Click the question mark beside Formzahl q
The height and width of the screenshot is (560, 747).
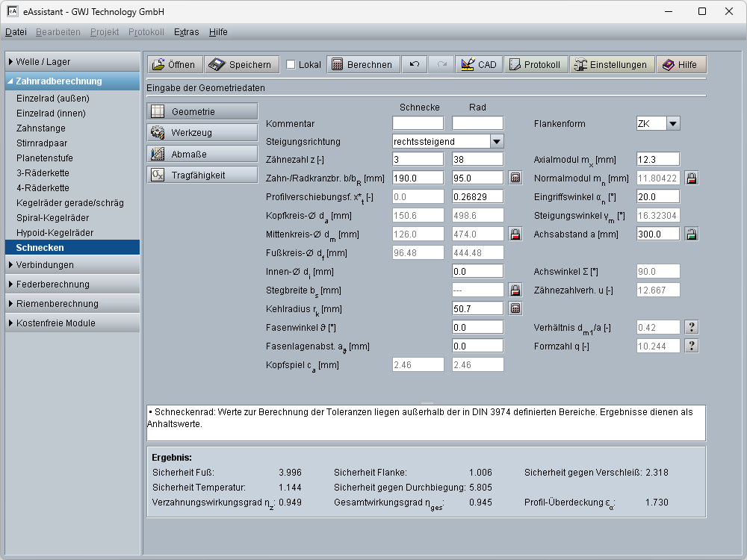tap(691, 346)
